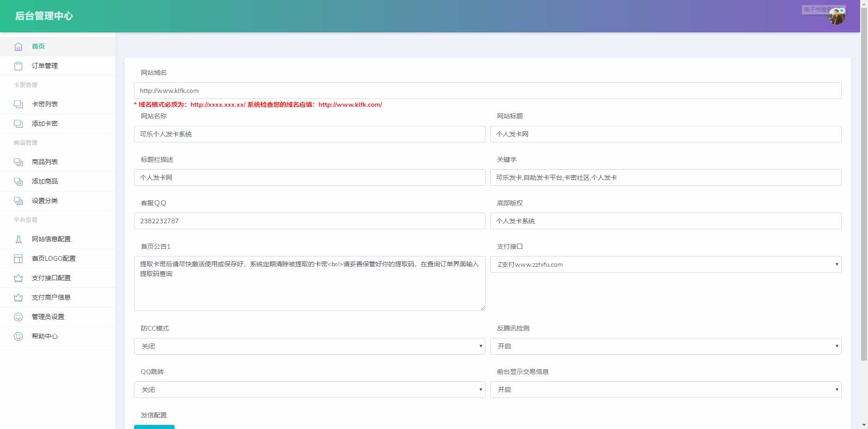This screenshot has height=429, width=868.
Task: Open 卡密列表 via its sidebar icon
Action: point(18,104)
